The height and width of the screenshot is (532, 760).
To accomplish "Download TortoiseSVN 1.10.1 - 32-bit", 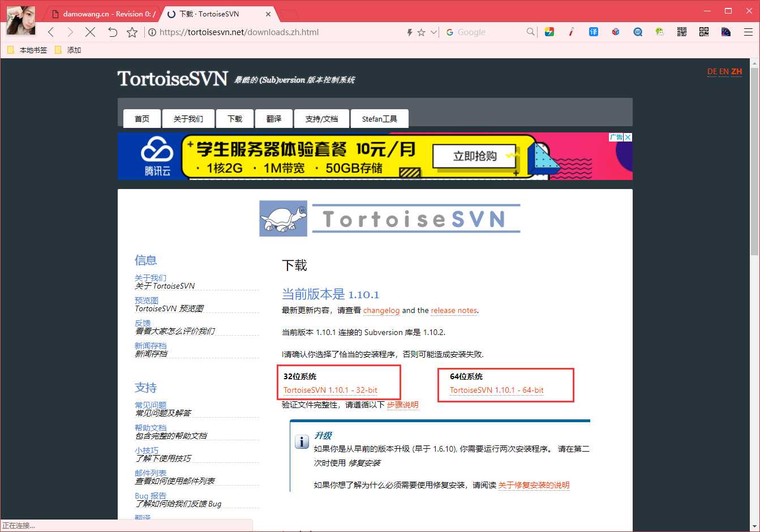I will coord(330,390).
